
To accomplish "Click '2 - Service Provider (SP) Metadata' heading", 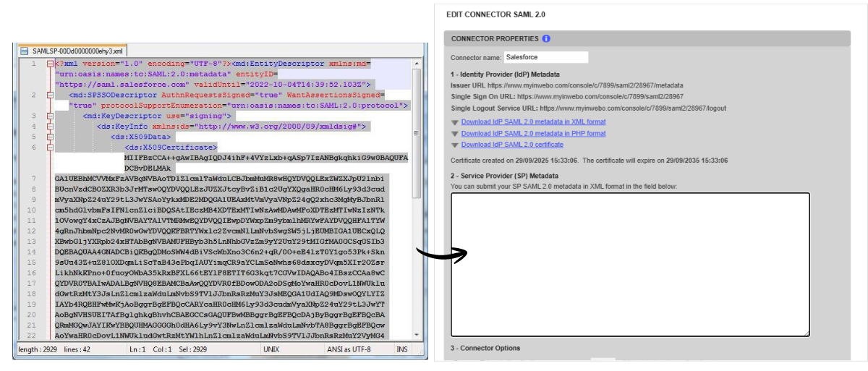I will pos(504,176).
